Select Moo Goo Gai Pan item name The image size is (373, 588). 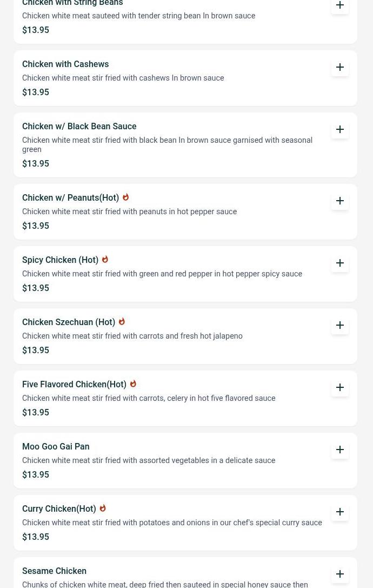tap(56, 447)
